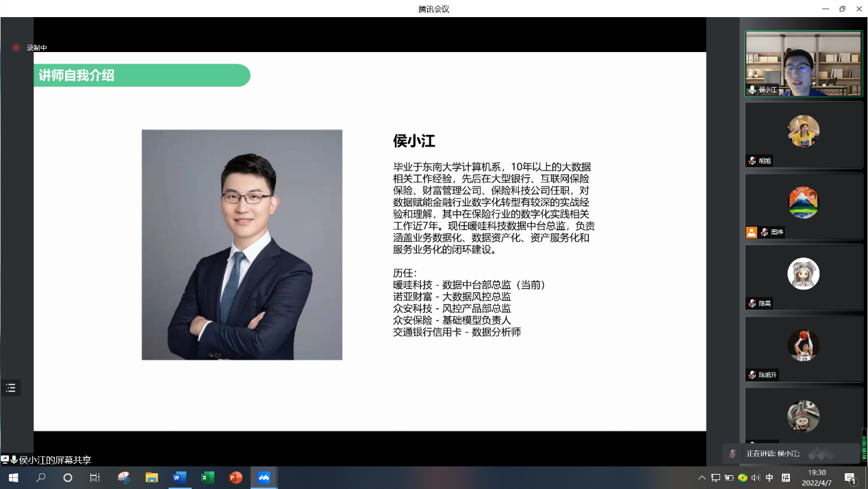The width and height of the screenshot is (868, 489).
Task: Open the snipping tool taskbar icon
Action: (x=124, y=477)
